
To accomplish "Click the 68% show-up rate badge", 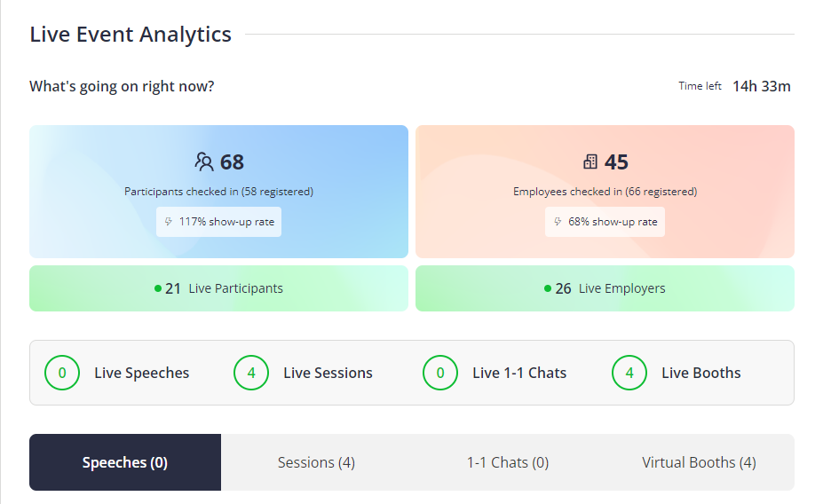I will tap(605, 222).
